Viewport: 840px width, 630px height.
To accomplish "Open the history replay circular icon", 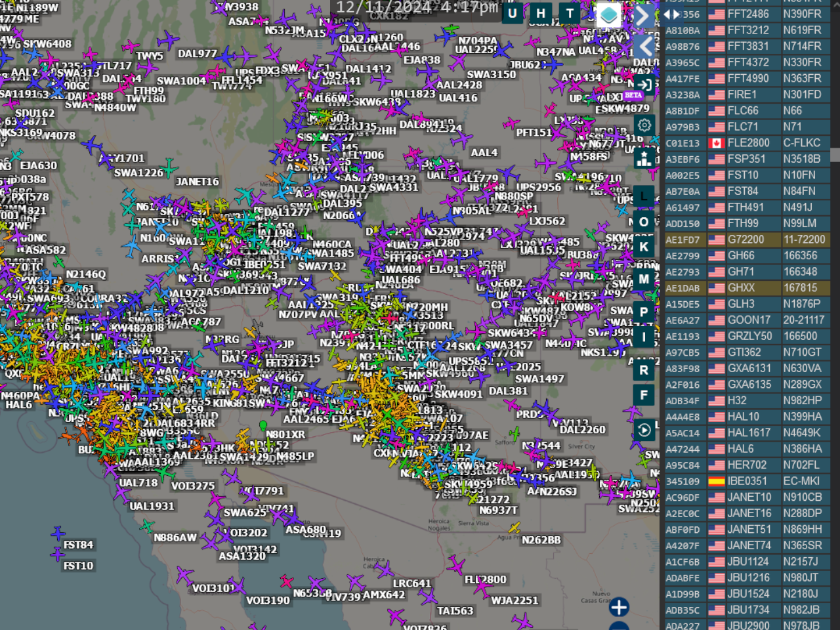I will coord(644,430).
